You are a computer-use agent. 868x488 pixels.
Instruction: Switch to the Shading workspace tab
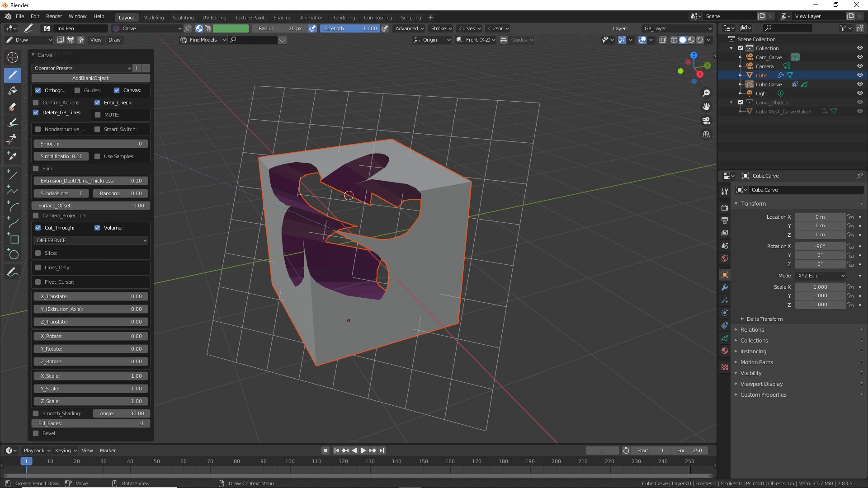282,18
